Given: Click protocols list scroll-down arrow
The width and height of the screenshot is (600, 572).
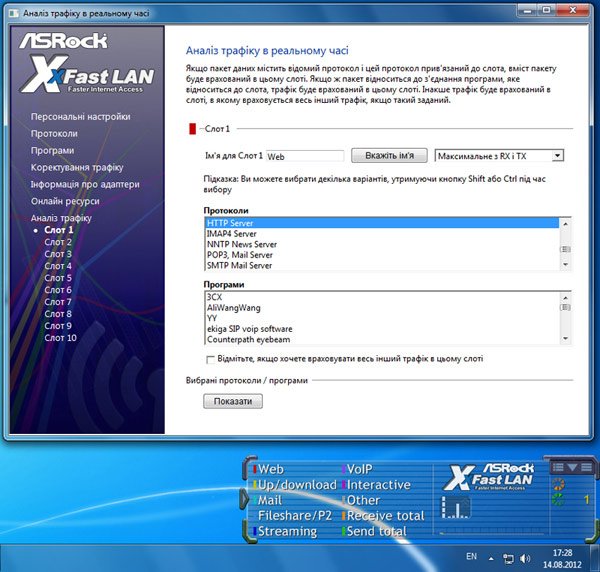Looking at the screenshot, I should 565,264.
